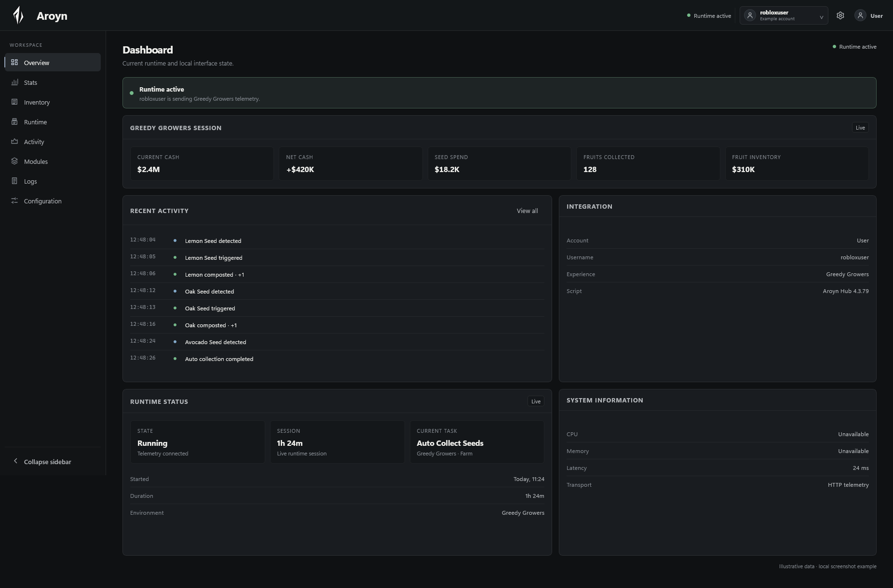The image size is (893, 588).
Task: Click the Stats bar chart icon
Action: [x=14, y=82]
